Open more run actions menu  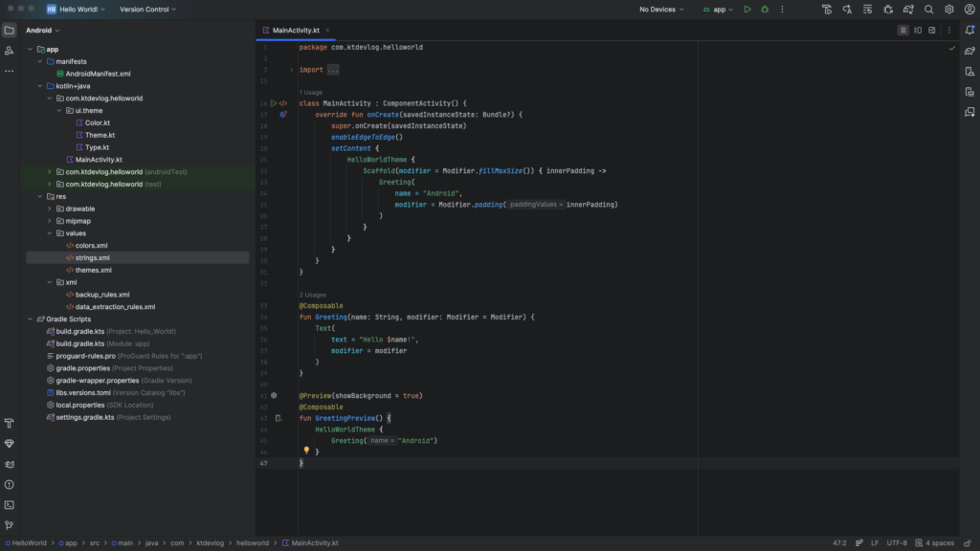(x=782, y=10)
